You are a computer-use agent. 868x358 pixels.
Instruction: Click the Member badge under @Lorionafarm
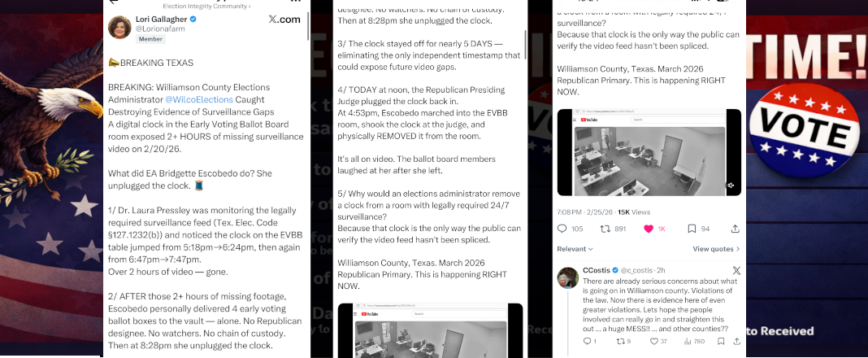click(x=150, y=39)
